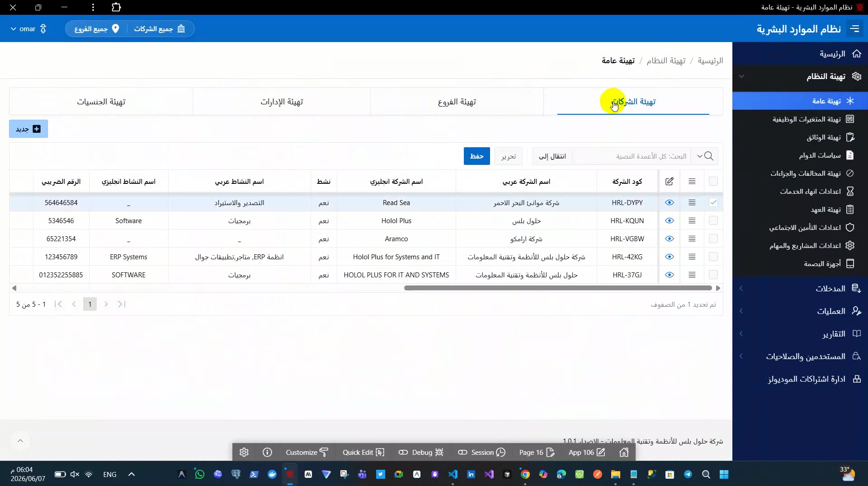Image resolution: width=868 pixels, height=486 pixels.
Task: Click the جديد new record button
Action: tap(28, 129)
